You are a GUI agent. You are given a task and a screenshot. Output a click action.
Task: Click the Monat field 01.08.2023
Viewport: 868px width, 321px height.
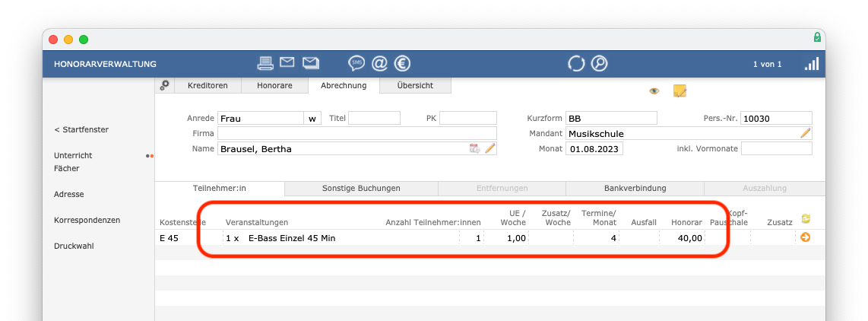(x=594, y=148)
